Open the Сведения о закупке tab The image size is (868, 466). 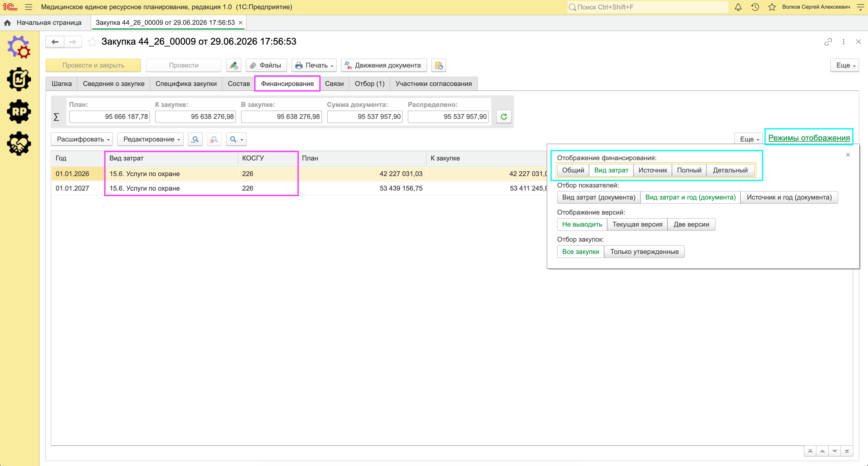(x=114, y=84)
